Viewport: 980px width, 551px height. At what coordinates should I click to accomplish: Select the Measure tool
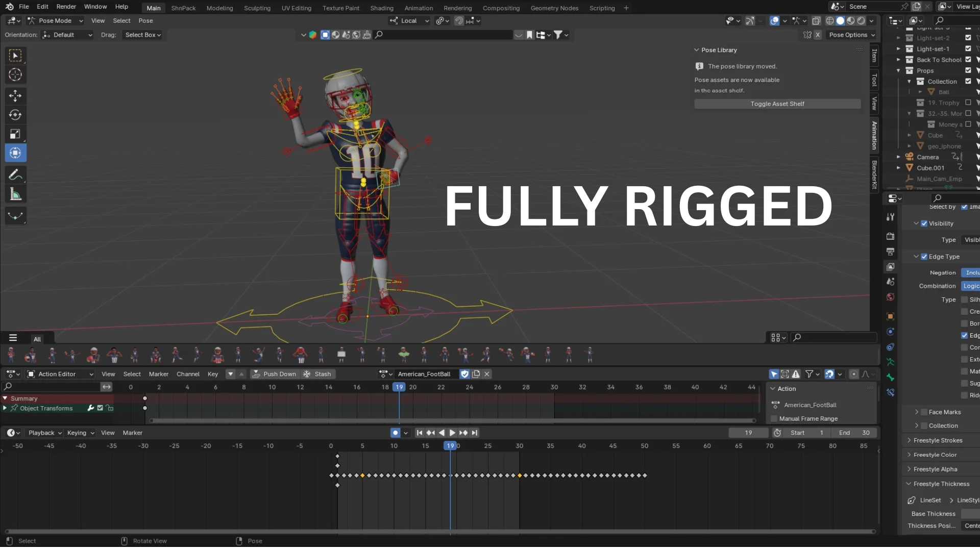click(x=15, y=193)
